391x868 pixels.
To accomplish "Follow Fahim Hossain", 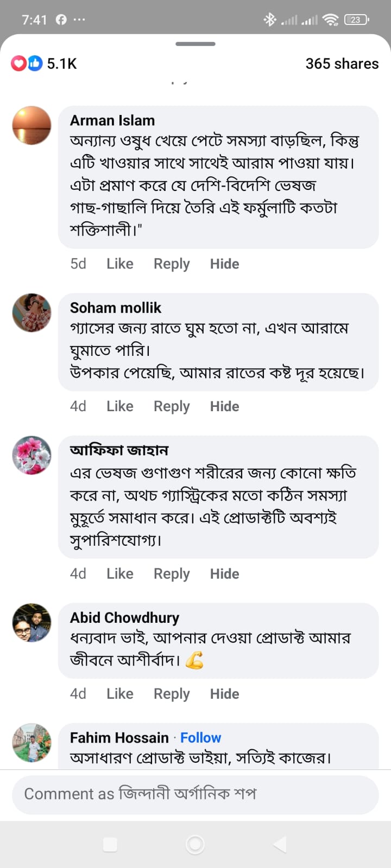I will pyautogui.click(x=200, y=738).
